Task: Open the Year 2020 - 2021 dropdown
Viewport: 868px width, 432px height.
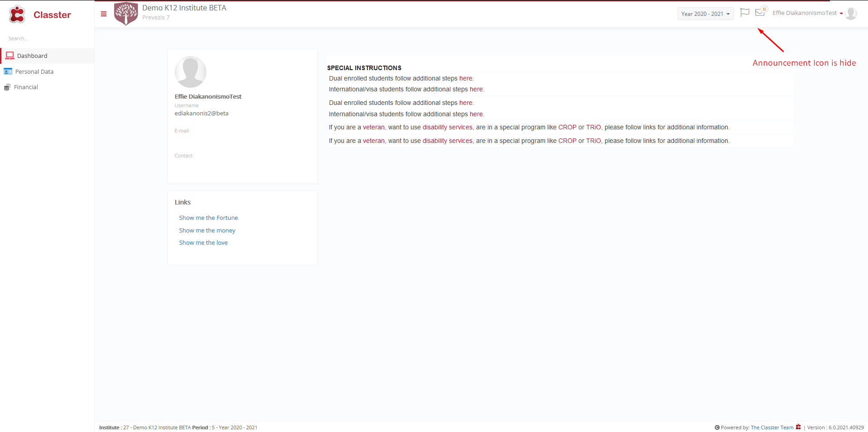Action: click(706, 14)
